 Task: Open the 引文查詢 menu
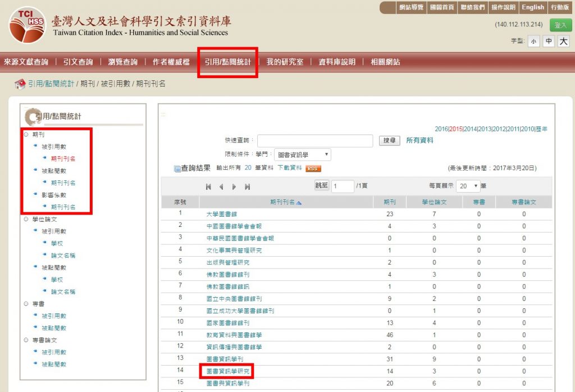tap(78, 62)
